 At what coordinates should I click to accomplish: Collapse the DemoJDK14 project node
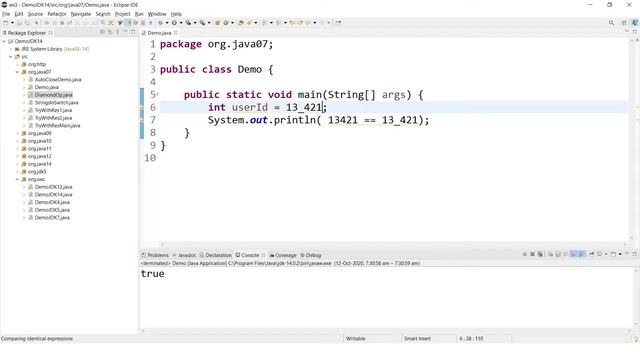coord(4,41)
